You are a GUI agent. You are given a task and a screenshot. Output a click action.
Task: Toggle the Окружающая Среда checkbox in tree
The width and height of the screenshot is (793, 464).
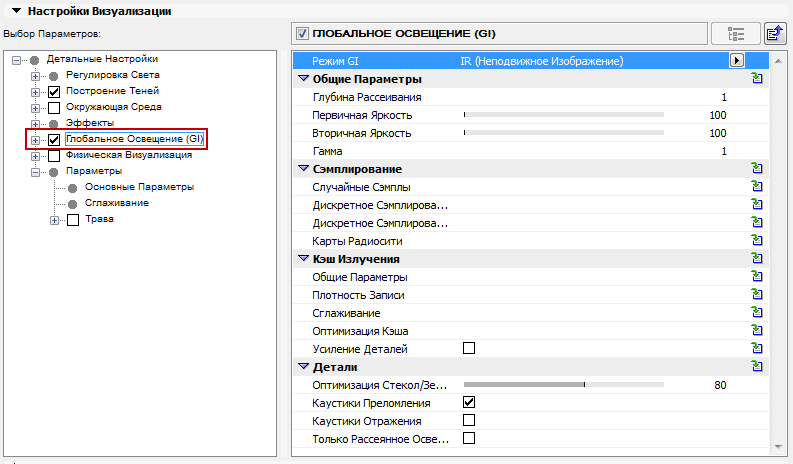click(55, 107)
